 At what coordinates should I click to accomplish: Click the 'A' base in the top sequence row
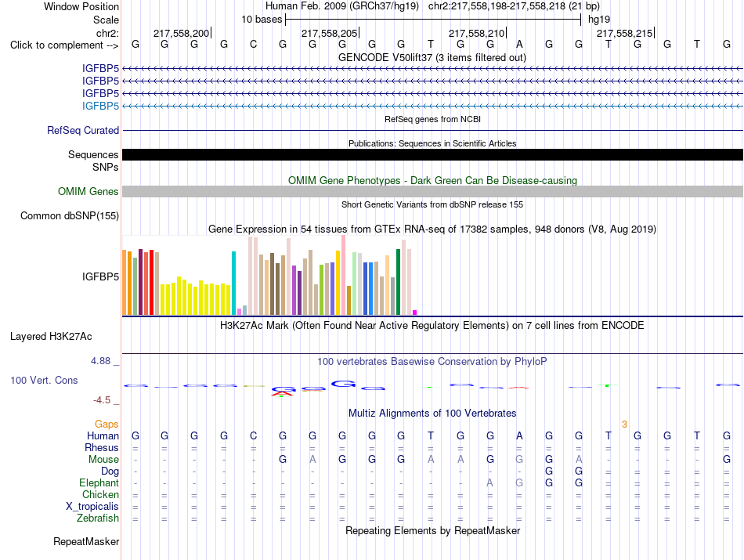click(x=519, y=45)
